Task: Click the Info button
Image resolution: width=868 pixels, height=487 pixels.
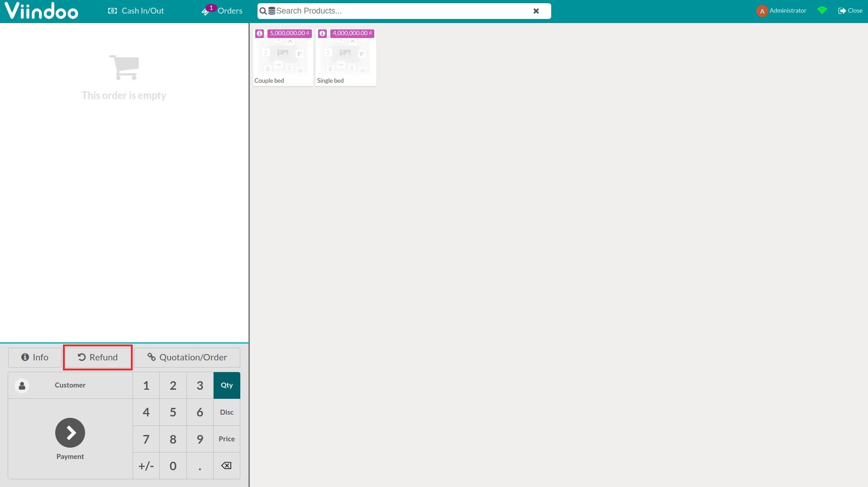Action: 35,357
